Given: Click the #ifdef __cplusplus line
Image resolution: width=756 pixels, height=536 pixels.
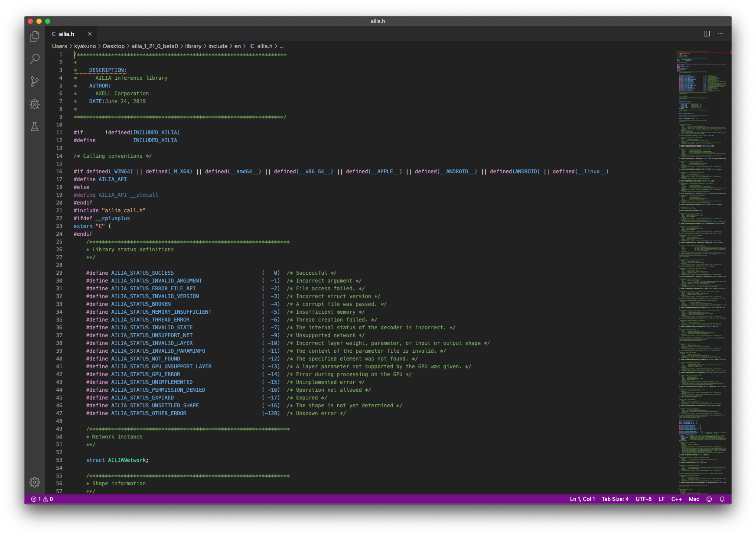Looking at the screenshot, I should pyautogui.click(x=101, y=218).
